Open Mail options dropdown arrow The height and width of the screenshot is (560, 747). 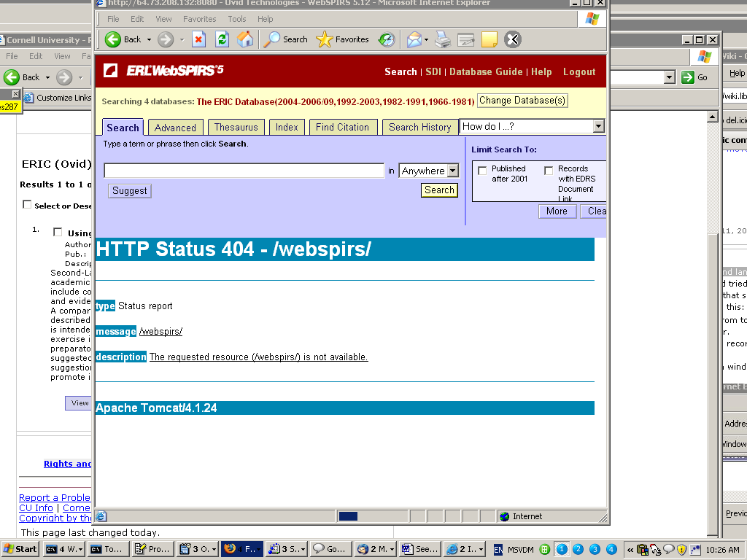(426, 39)
